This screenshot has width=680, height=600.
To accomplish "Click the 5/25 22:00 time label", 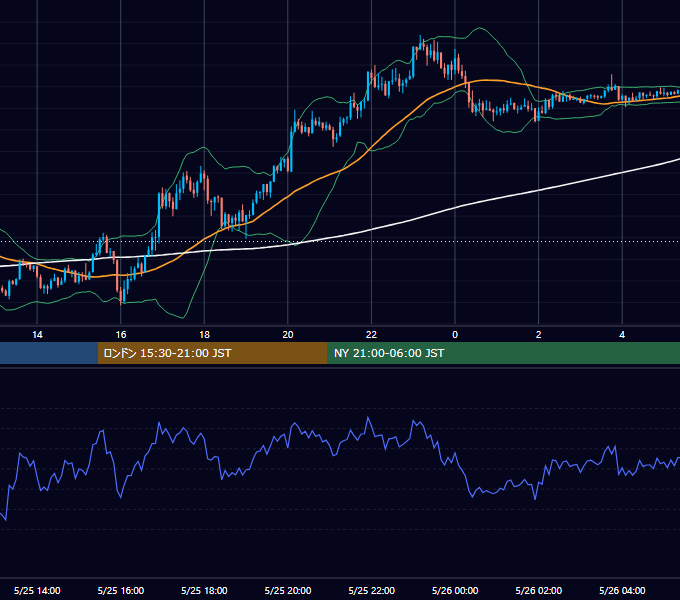I will pyautogui.click(x=372, y=590).
